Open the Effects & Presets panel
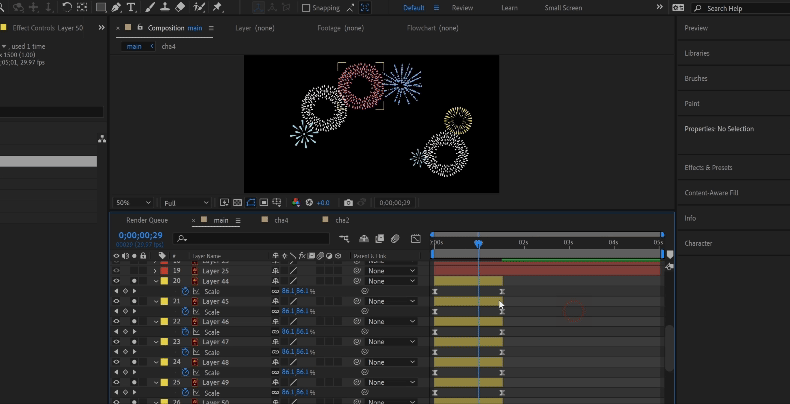The image size is (790, 404). point(708,167)
